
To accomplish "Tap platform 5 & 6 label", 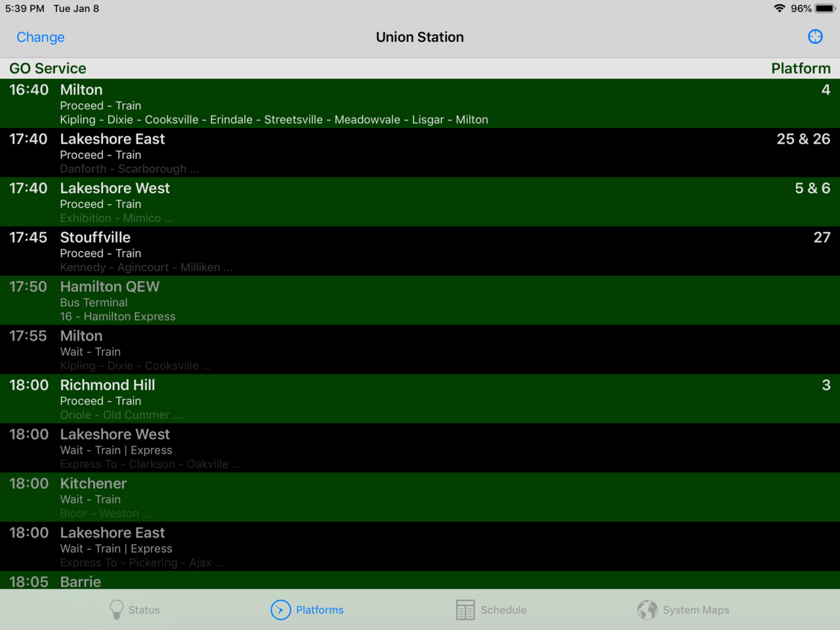I will click(812, 188).
